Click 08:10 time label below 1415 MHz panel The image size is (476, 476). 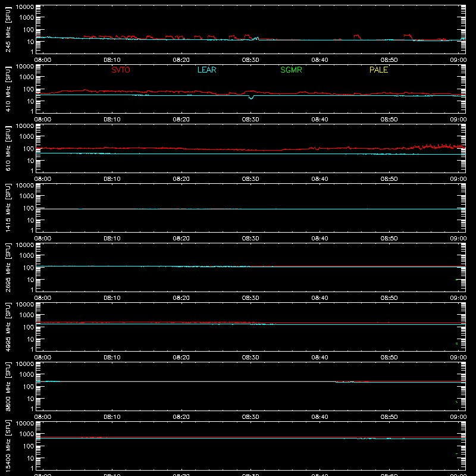pos(112,239)
